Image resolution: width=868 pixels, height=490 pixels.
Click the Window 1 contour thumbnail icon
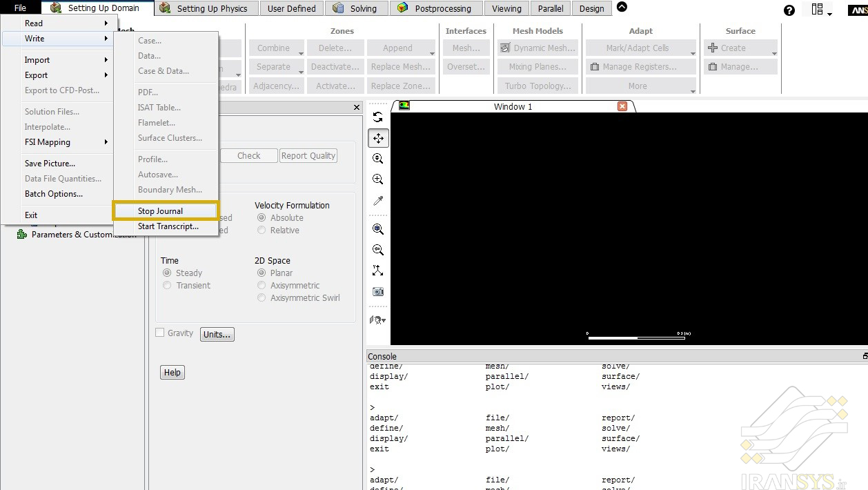(x=404, y=106)
